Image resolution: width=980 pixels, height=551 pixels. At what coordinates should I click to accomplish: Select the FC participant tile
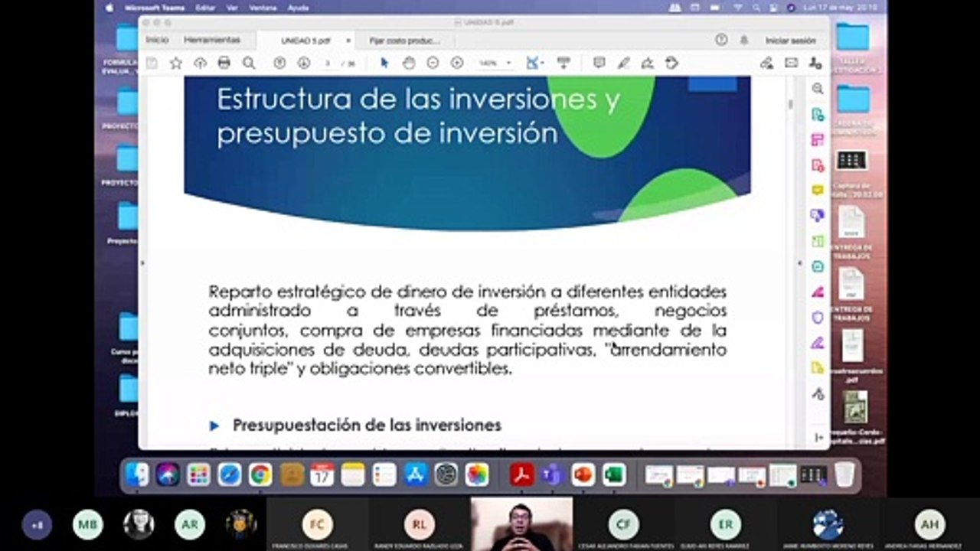(317, 524)
